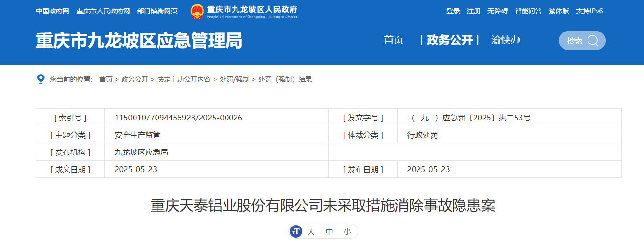Set font size to 大

pyautogui.click(x=311, y=232)
